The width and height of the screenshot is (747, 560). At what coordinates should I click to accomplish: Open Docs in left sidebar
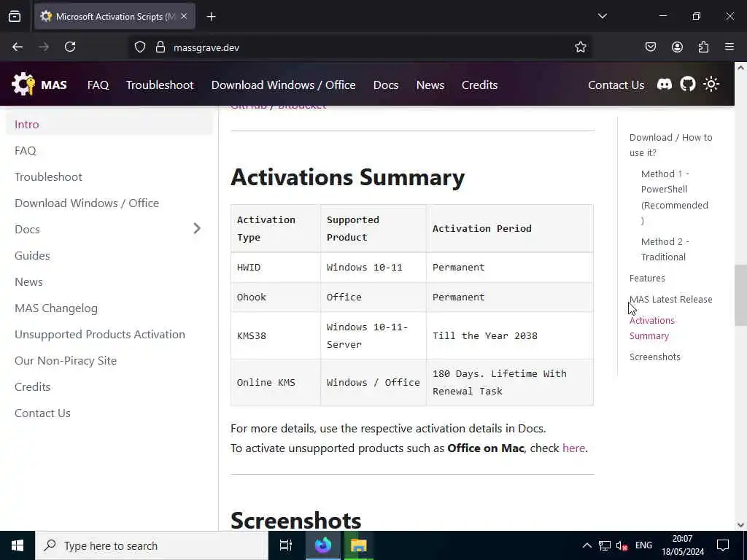[27, 229]
